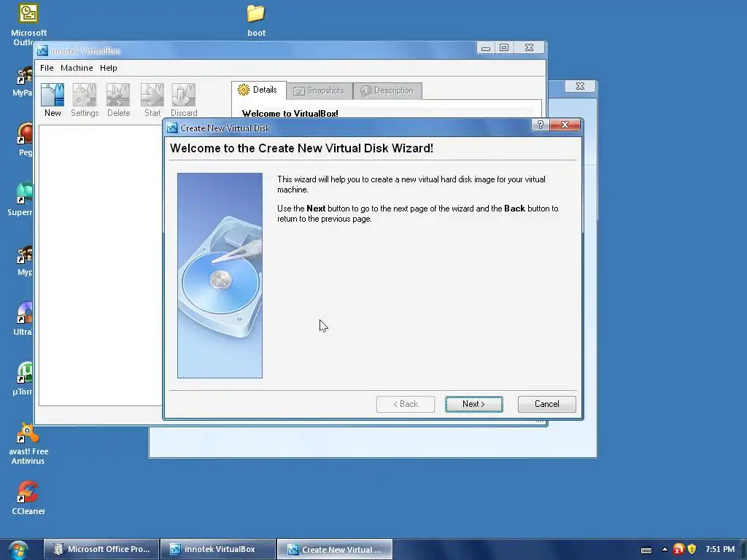Viewport: 747px width, 560px height.
Task: Click the wizard's question mark help button
Action: coord(540,125)
